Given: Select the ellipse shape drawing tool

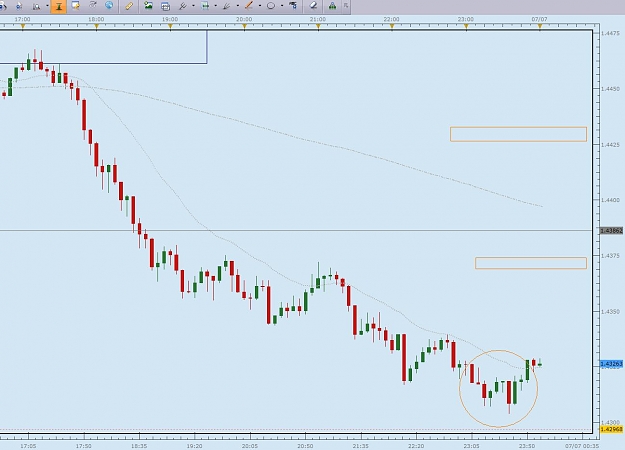Looking at the screenshot, I should pos(271,6).
